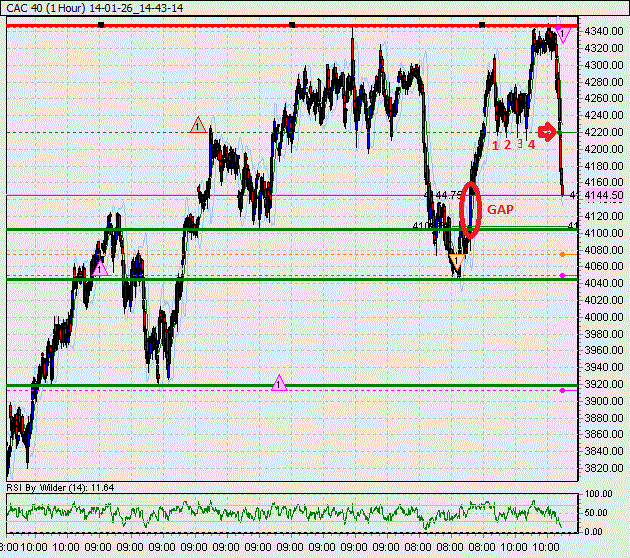Select the 4240.00 price axis label
The width and height of the screenshot is (630, 558).
tap(604, 115)
